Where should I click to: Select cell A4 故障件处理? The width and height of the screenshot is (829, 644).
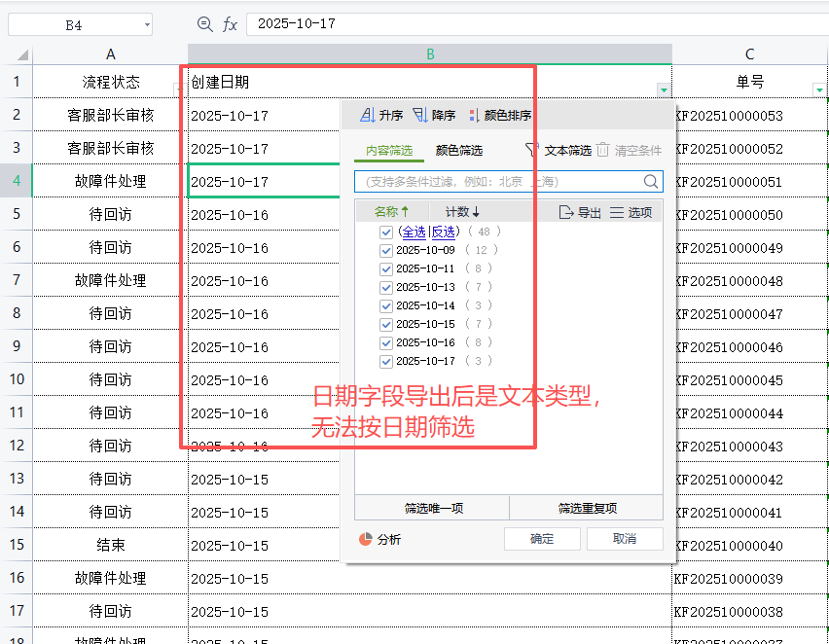tap(110, 181)
